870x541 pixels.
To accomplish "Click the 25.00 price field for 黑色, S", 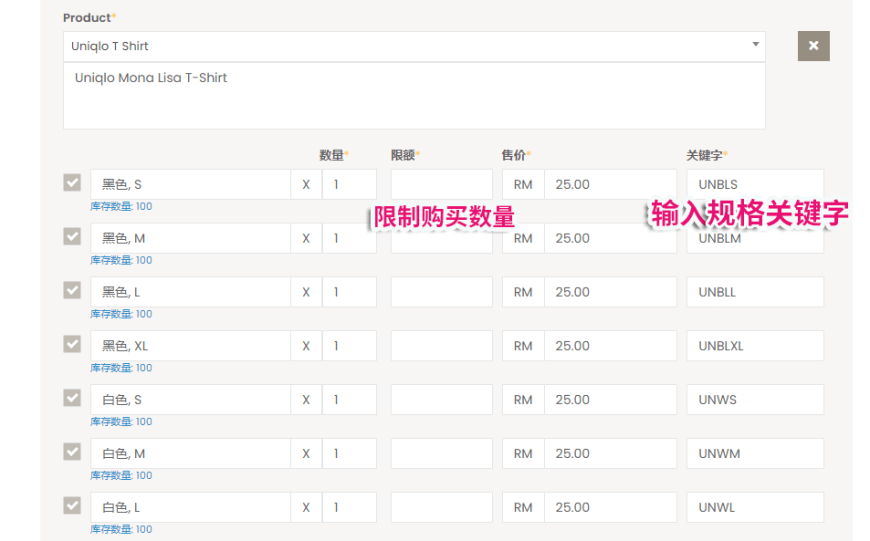I will coord(610,184).
